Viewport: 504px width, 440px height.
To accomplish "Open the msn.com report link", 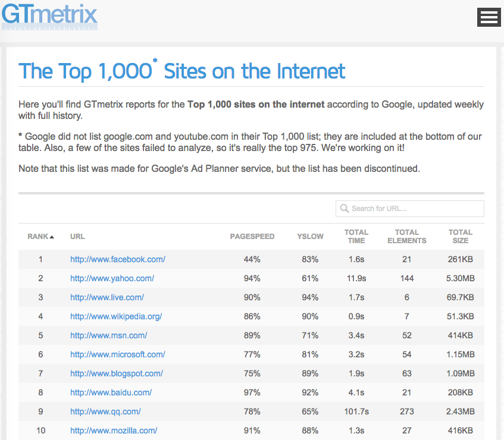I will click(x=109, y=335).
